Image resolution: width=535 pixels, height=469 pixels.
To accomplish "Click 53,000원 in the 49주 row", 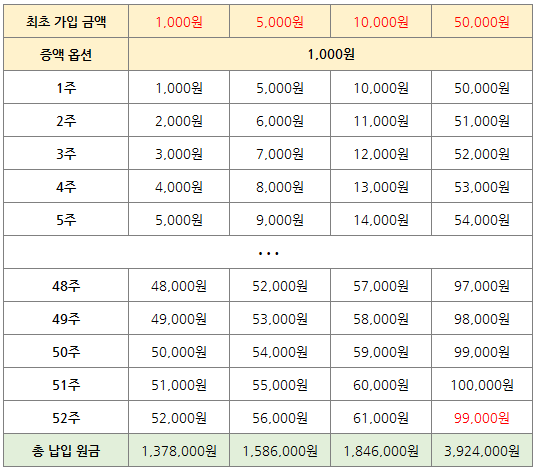I will point(280,318).
